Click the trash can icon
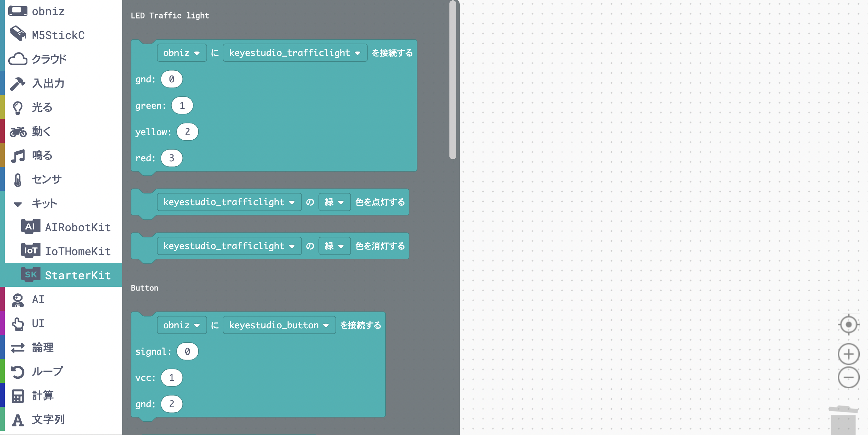This screenshot has width=868, height=435. pos(843,421)
